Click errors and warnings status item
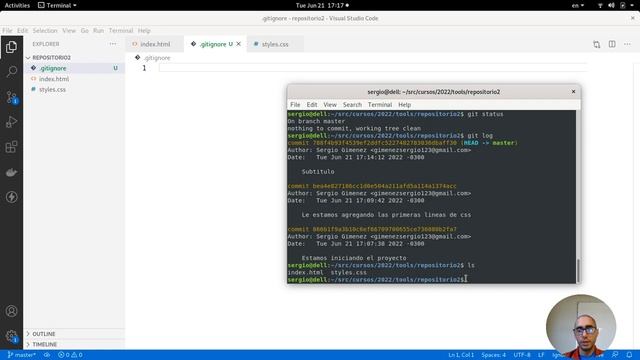Viewport: 640px width, 360px height. coord(70,355)
